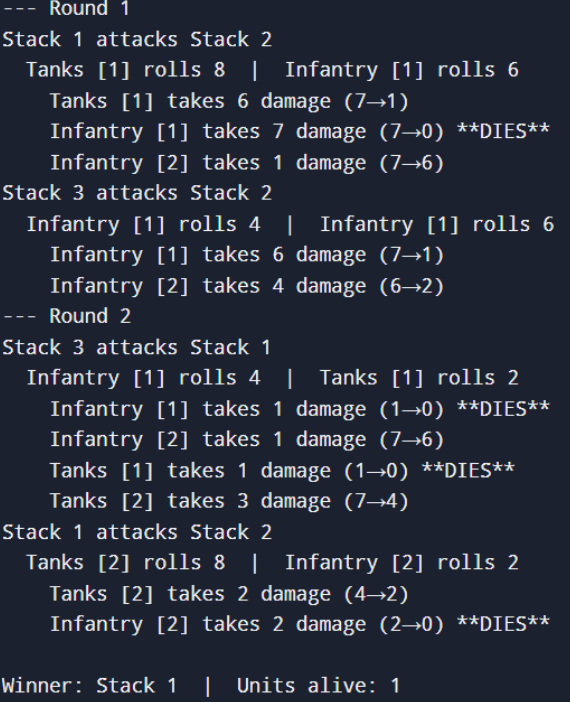This screenshot has width=570, height=702.
Task: Click 'Infantry [2] rolls 2' text
Action: [x=402, y=562]
